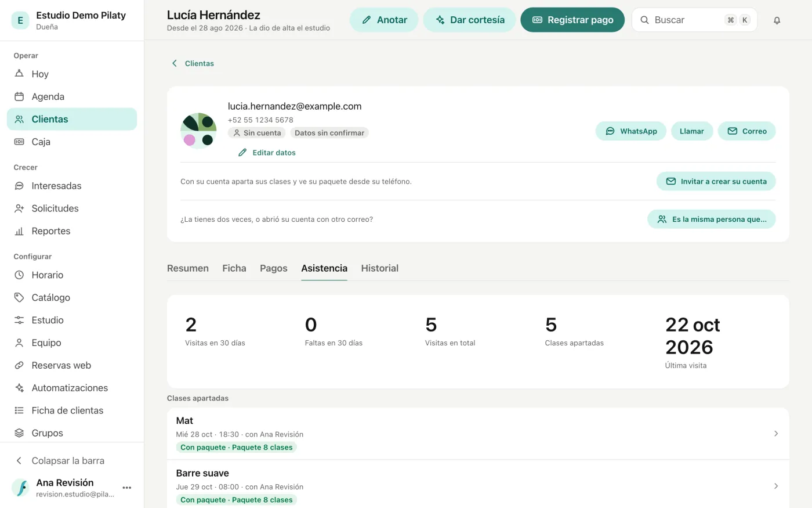The height and width of the screenshot is (508, 812).
Task: Open Reportes chart section
Action: pos(72,231)
